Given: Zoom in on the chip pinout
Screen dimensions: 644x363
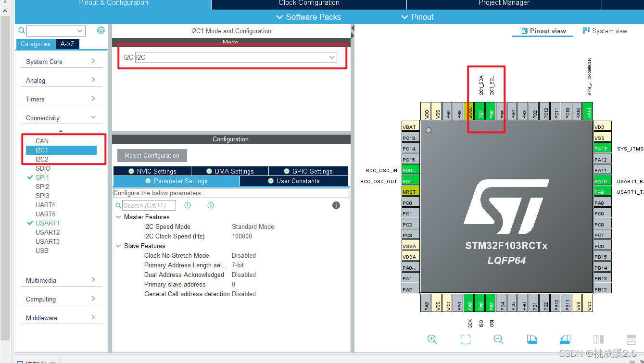Looking at the screenshot, I should [432, 339].
